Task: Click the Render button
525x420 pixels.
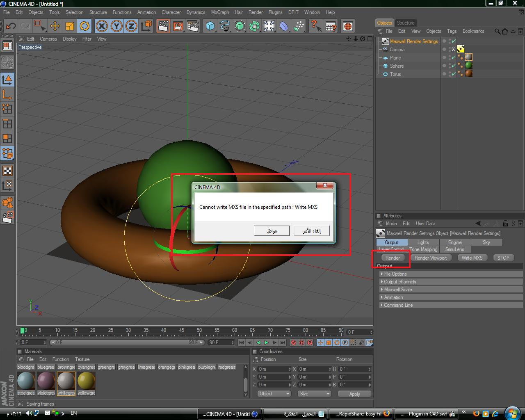Action: tap(393, 258)
